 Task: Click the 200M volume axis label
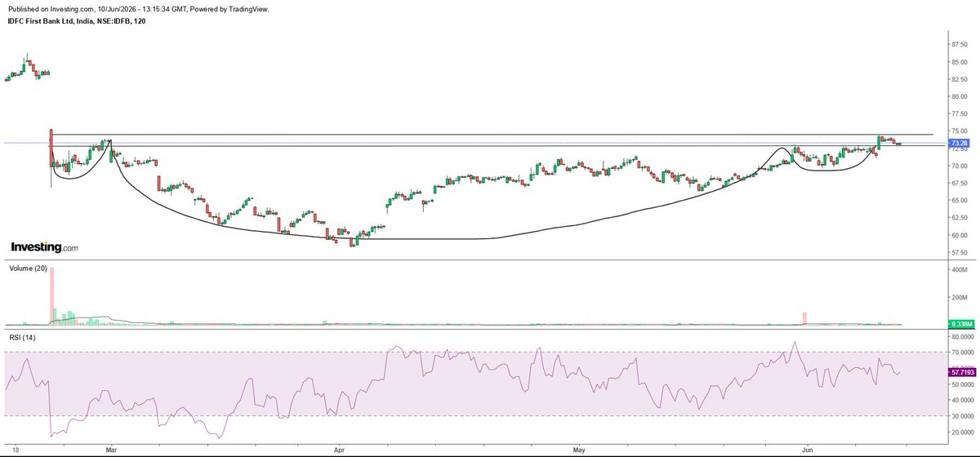click(960, 298)
